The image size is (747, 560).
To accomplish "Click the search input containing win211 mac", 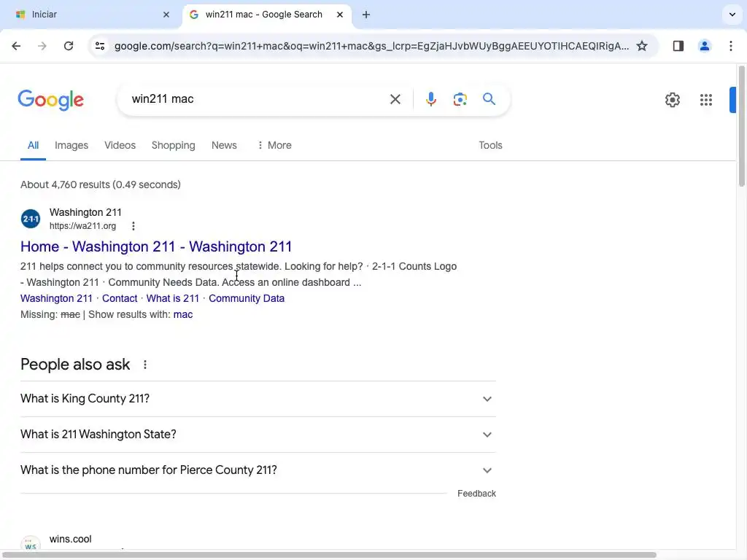I will coord(258,99).
